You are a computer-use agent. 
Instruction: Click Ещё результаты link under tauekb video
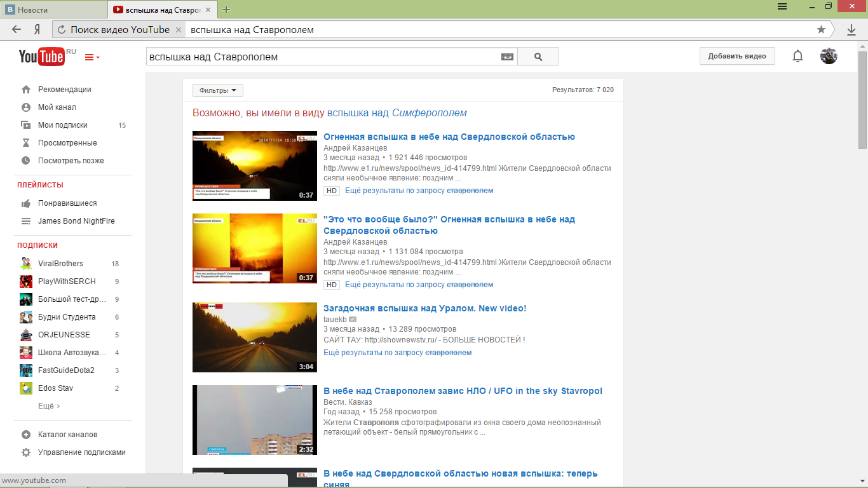tap(397, 353)
